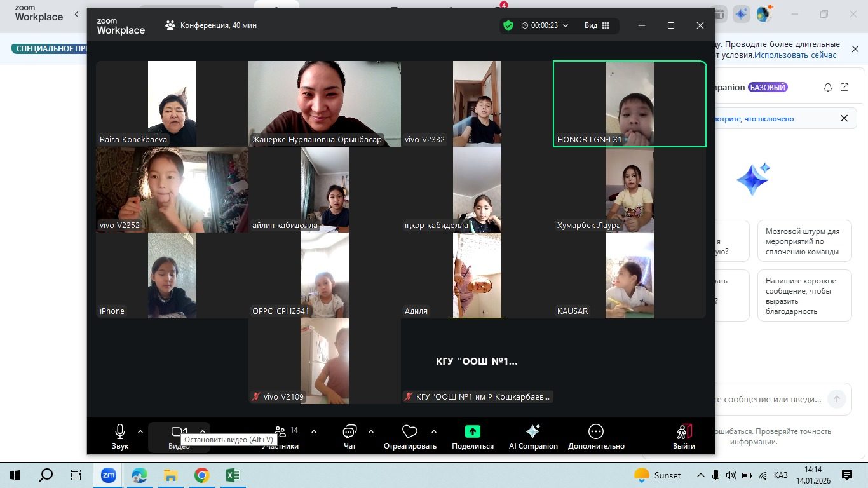The image size is (868, 488).
Task: Open the Дополнительно more options menu
Action: click(595, 437)
